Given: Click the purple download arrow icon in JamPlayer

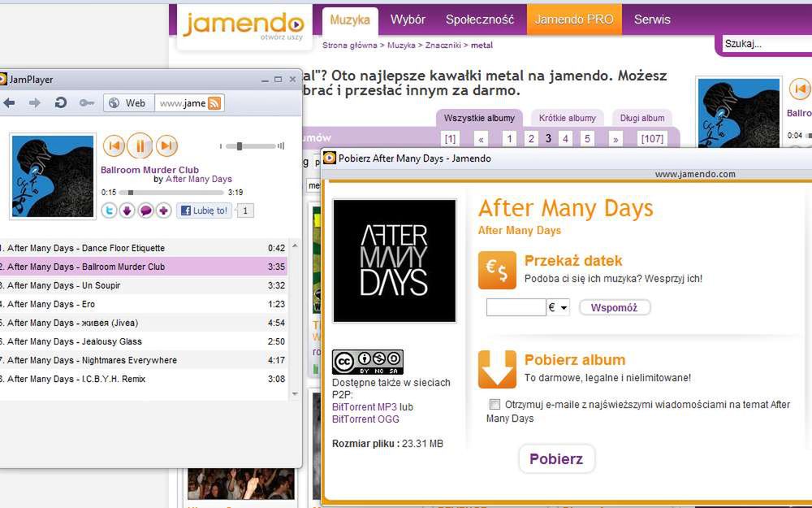Looking at the screenshot, I should click(x=127, y=211).
